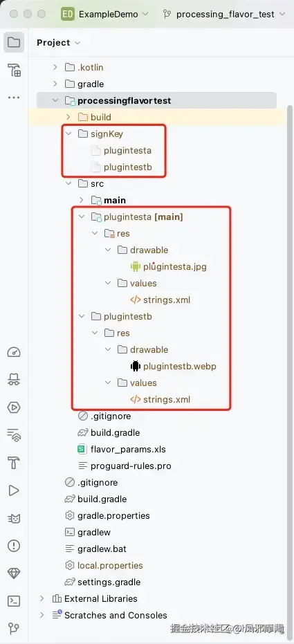The height and width of the screenshot is (644, 294).
Task: Open the Project view selector dropdown
Action: click(x=59, y=43)
